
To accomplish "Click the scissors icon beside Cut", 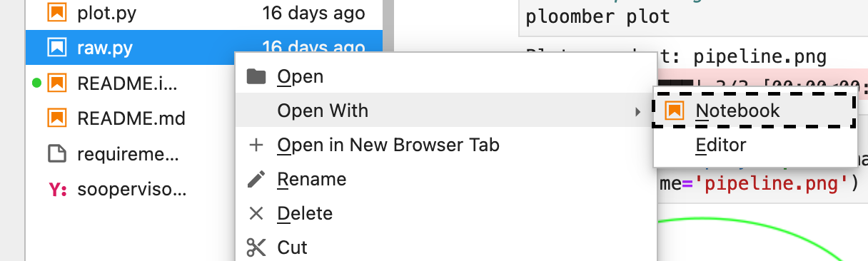I will pyautogui.click(x=256, y=247).
